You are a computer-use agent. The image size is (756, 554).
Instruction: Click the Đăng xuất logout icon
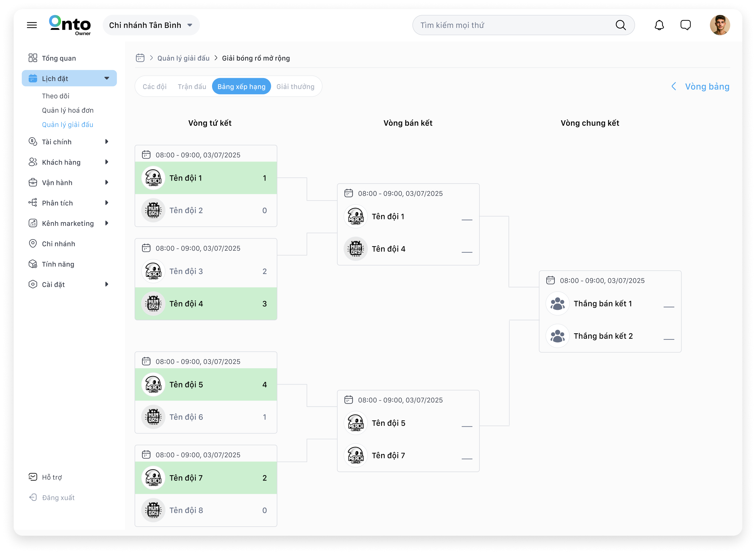pyautogui.click(x=33, y=497)
